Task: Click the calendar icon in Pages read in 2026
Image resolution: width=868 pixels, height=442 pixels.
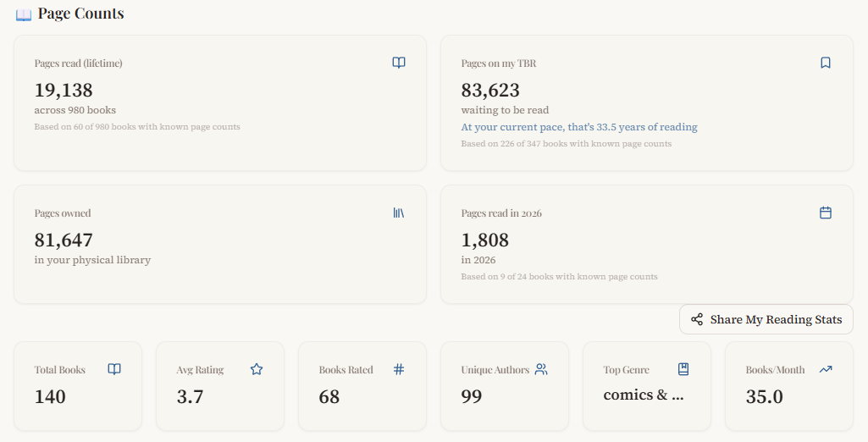Action: coord(826,213)
